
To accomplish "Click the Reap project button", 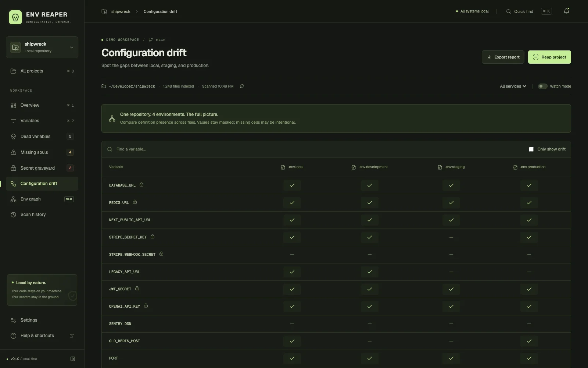I will click(549, 57).
